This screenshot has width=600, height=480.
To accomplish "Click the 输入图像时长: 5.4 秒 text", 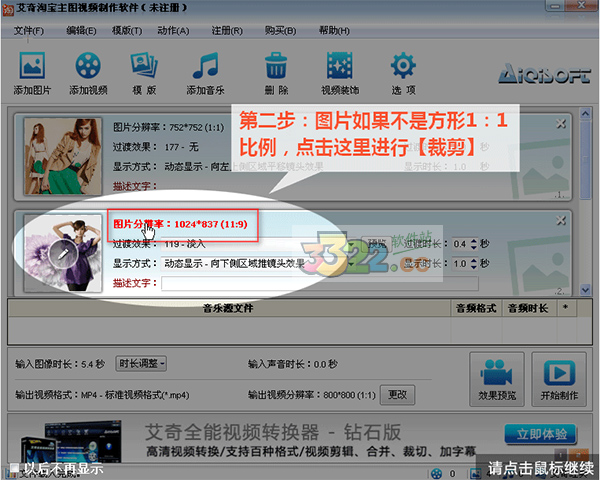I will [x=60, y=364].
